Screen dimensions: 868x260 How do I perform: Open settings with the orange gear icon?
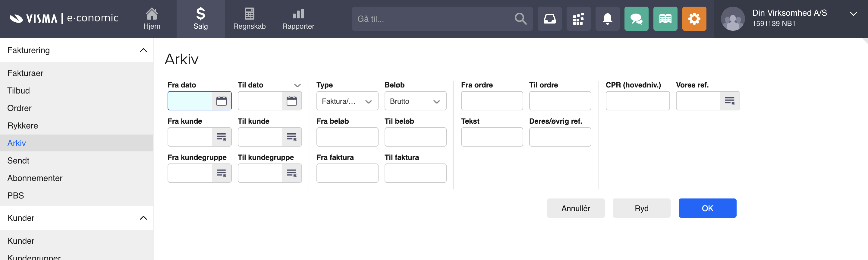694,19
